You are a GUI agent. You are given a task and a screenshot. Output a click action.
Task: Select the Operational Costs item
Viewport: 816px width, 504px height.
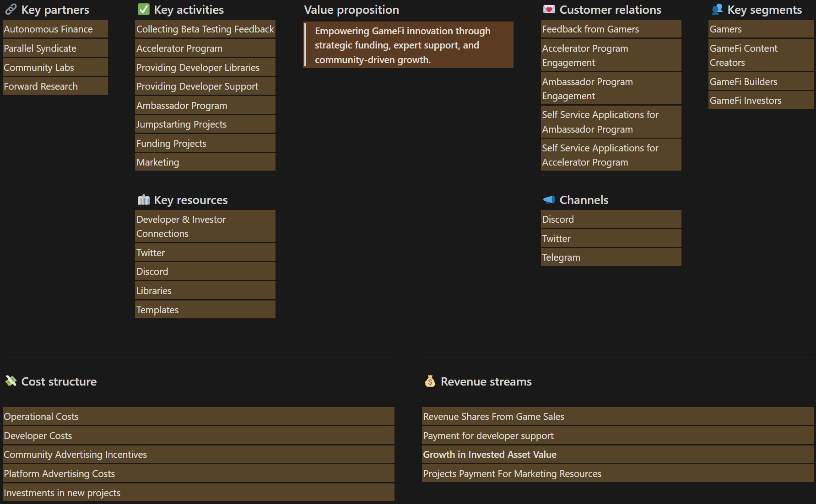click(198, 416)
